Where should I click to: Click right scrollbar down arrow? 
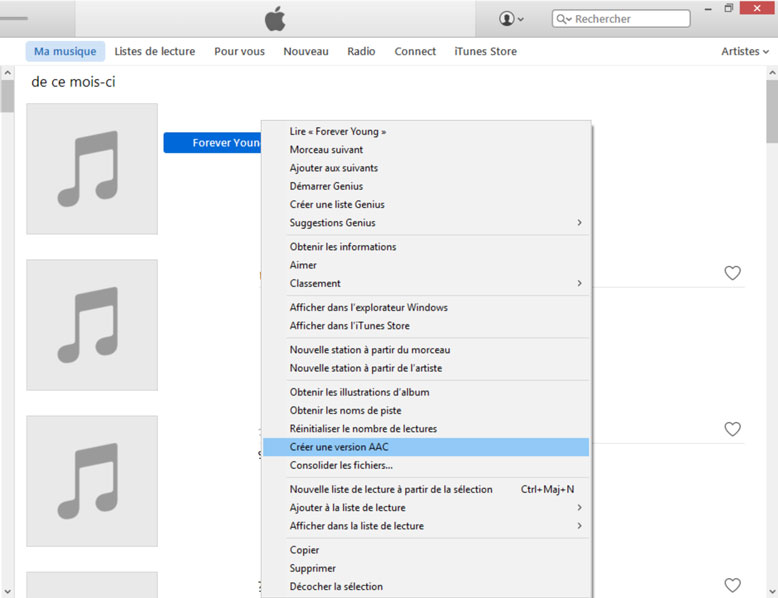pyautogui.click(x=772, y=591)
